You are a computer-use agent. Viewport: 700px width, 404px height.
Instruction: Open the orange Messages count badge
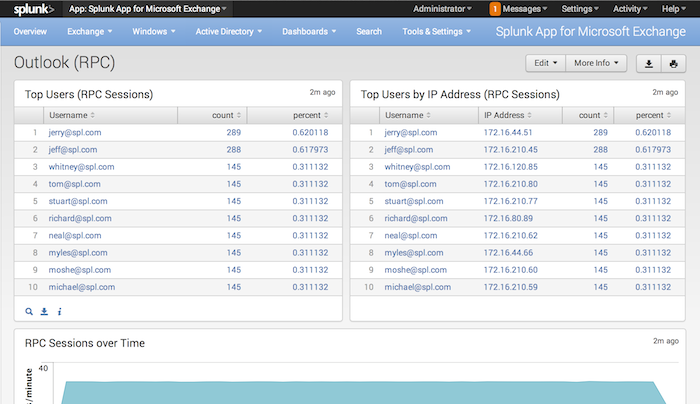(x=495, y=9)
